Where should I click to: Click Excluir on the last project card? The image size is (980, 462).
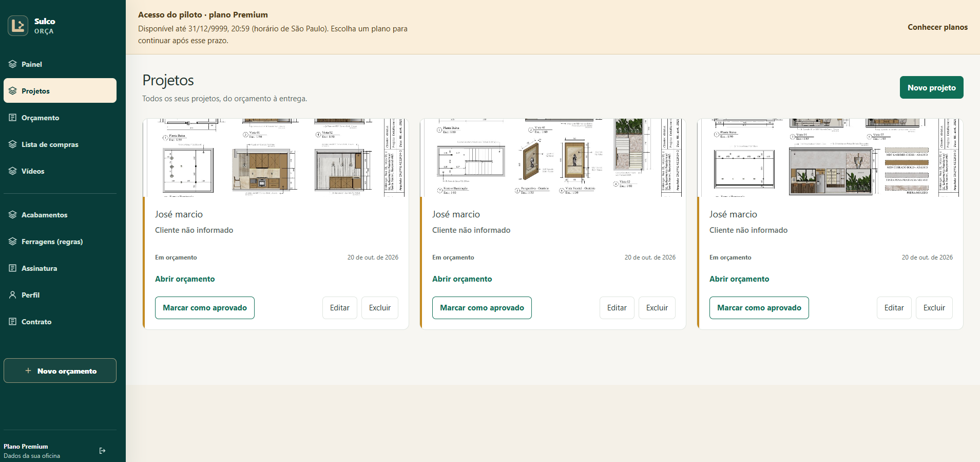point(934,308)
